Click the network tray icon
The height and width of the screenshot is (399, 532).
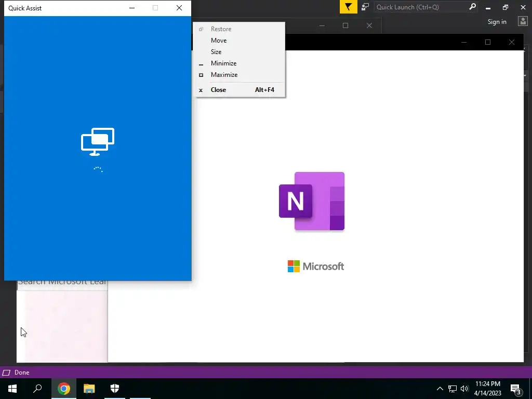pyautogui.click(x=453, y=389)
